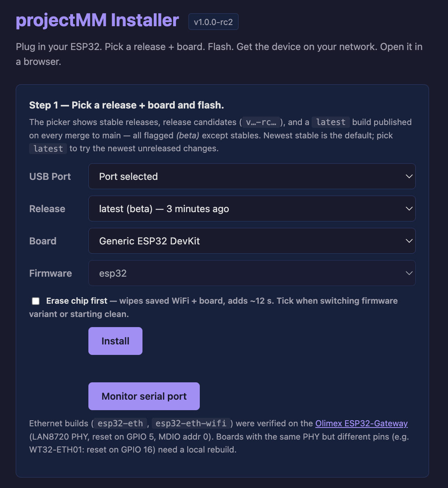
Task: Open the 'Generic ESP32 DevKit' Board dropdown
Action: [252, 241]
